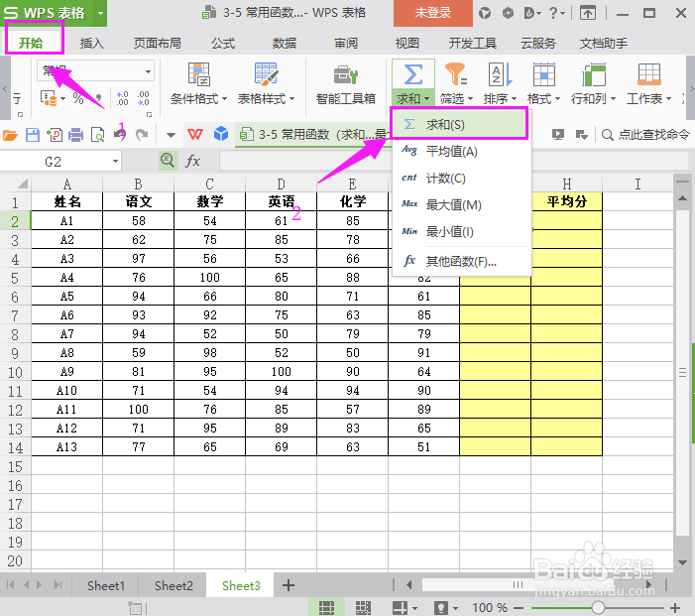Click the comma thousands separator icon

click(98, 99)
